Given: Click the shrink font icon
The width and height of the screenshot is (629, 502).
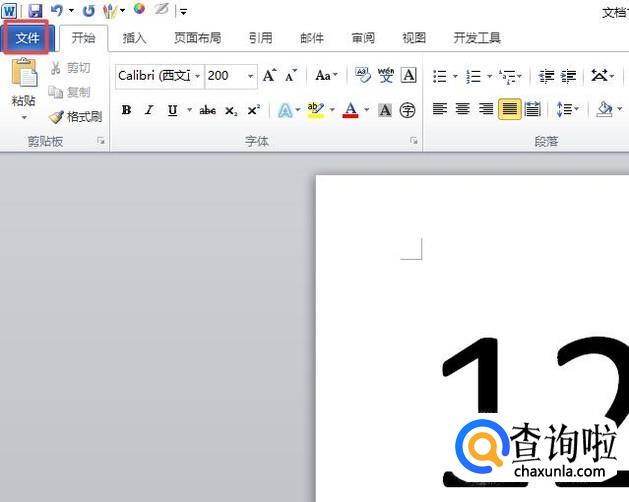Looking at the screenshot, I should click(291, 75).
